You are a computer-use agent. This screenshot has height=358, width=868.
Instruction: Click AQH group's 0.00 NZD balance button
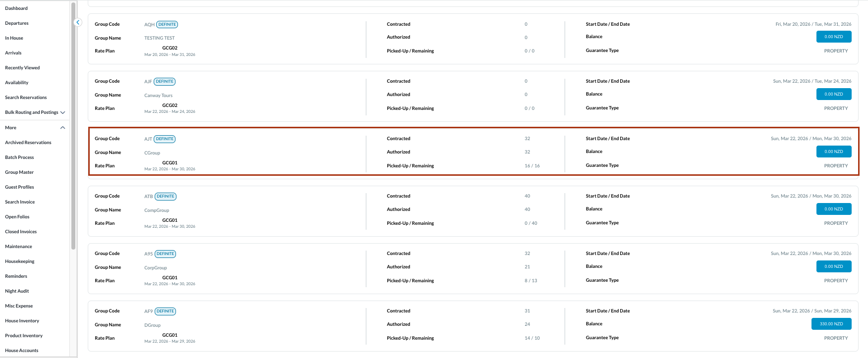[x=834, y=37]
